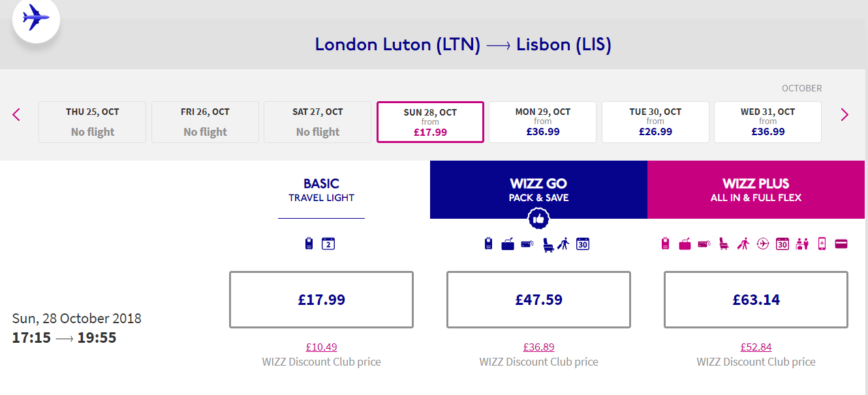
Task: Select the Mon 29 Oct date card
Action: point(543,122)
